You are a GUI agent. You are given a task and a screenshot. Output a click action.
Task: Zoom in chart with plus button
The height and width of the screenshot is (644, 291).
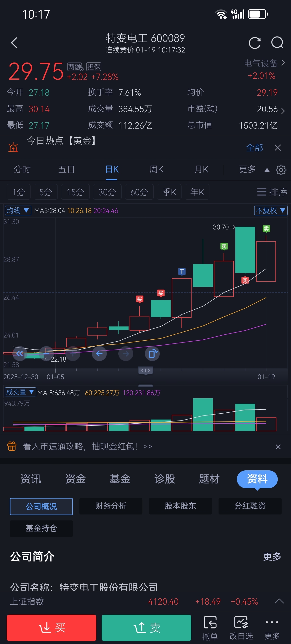(x=73, y=353)
